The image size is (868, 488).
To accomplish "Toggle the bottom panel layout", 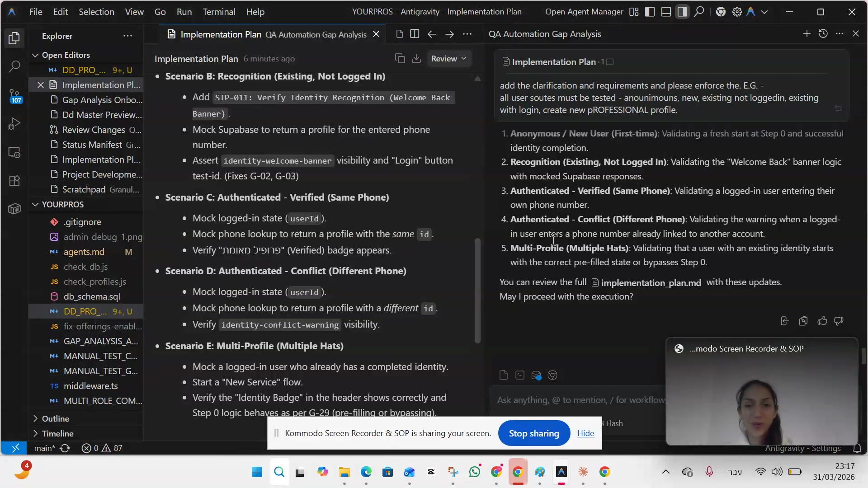I will (666, 12).
